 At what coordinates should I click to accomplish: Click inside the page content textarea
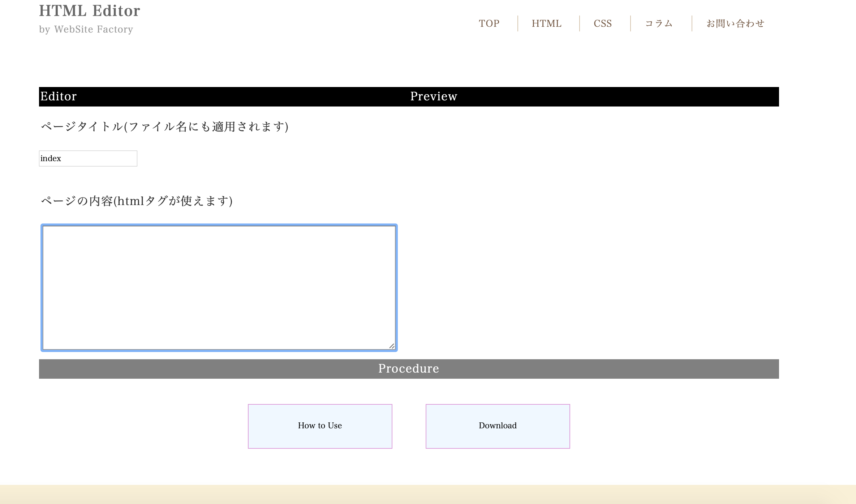click(x=219, y=288)
